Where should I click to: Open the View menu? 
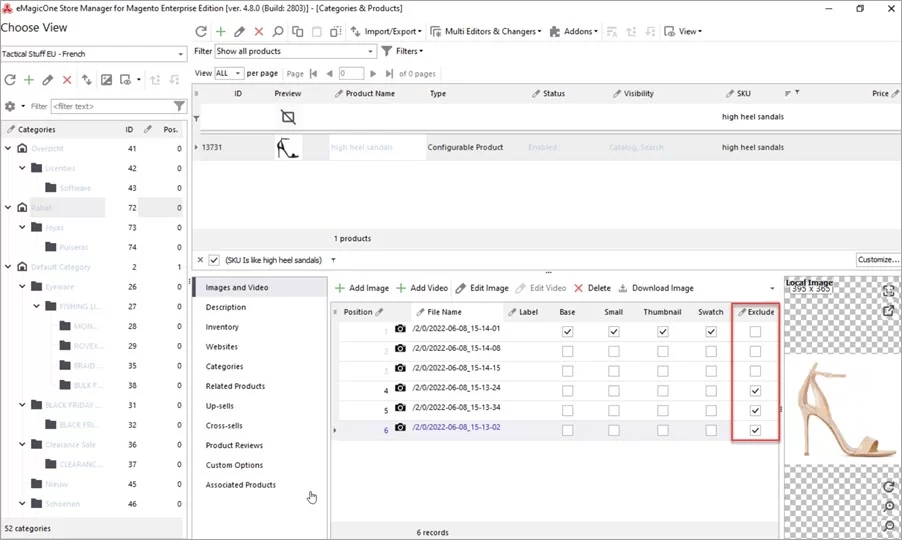pyautogui.click(x=683, y=32)
